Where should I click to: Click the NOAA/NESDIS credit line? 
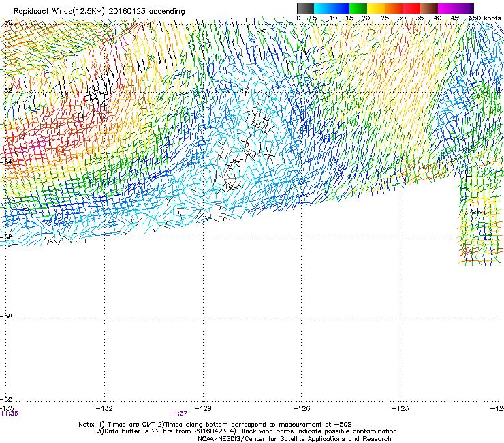294,439
